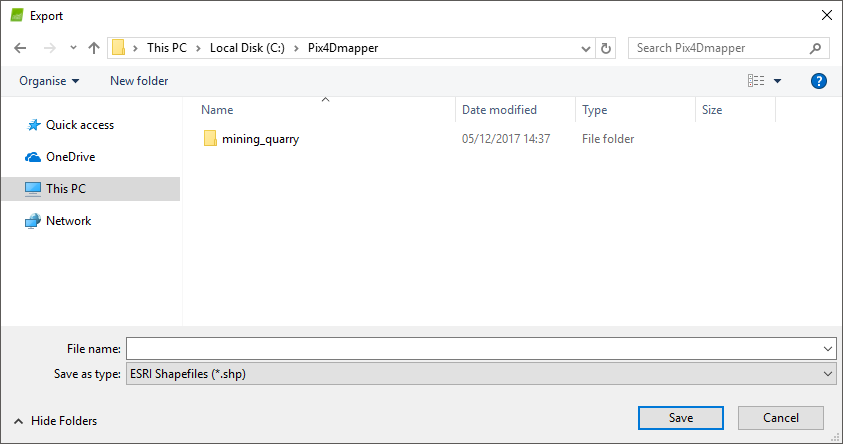This screenshot has width=843, height=444.
Task: Click the Save button
Action: pos(681,418)
